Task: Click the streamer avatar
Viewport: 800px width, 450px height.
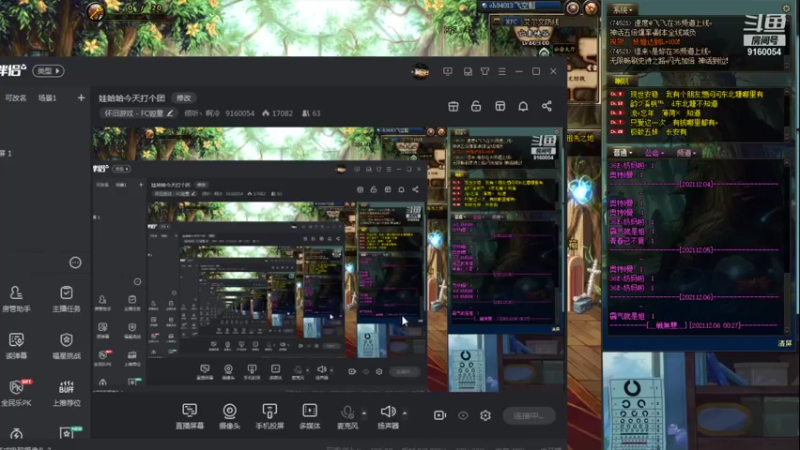Action: pos(421,71)
